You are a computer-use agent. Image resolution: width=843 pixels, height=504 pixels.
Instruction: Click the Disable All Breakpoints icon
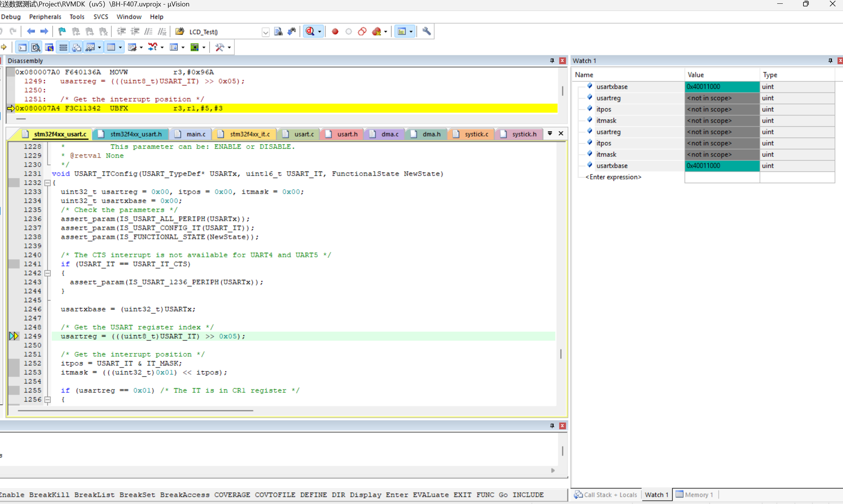click(x=362, y=32)
